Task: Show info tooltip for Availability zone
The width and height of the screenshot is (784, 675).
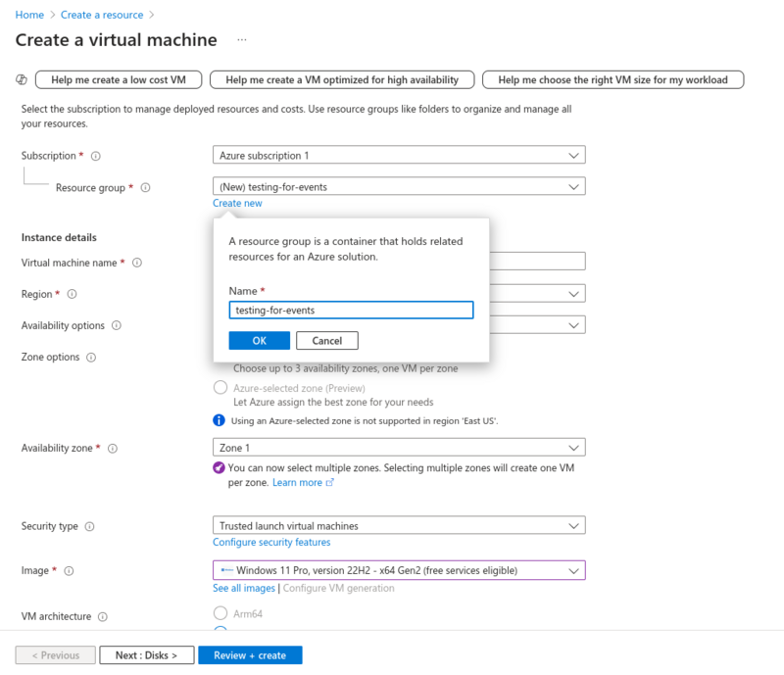Action: [113, 448]
